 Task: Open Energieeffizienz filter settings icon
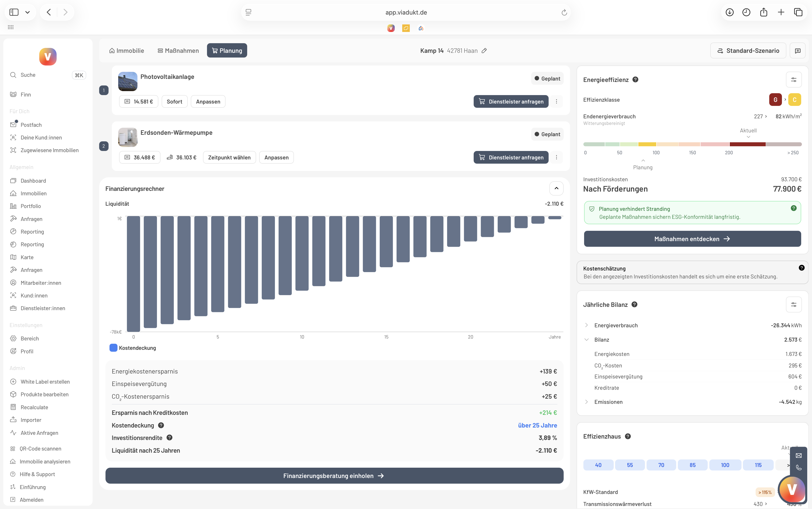pos(793,80)
